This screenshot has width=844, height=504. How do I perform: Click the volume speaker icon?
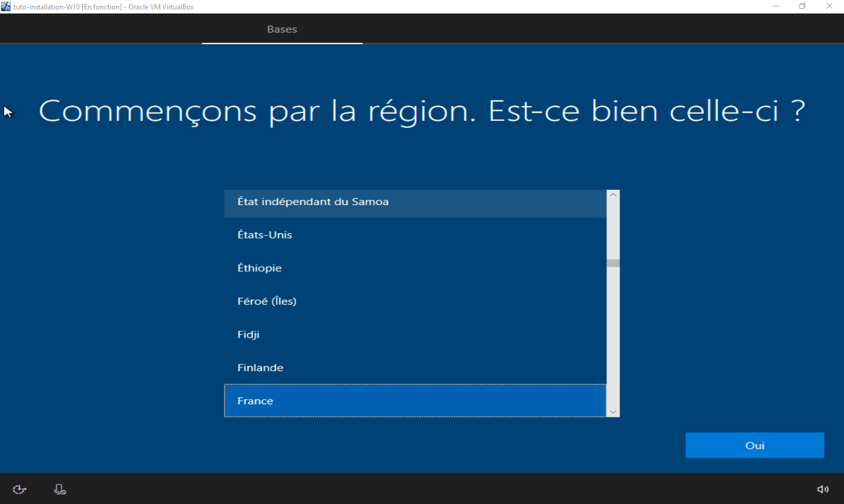[x=823, y=489]
